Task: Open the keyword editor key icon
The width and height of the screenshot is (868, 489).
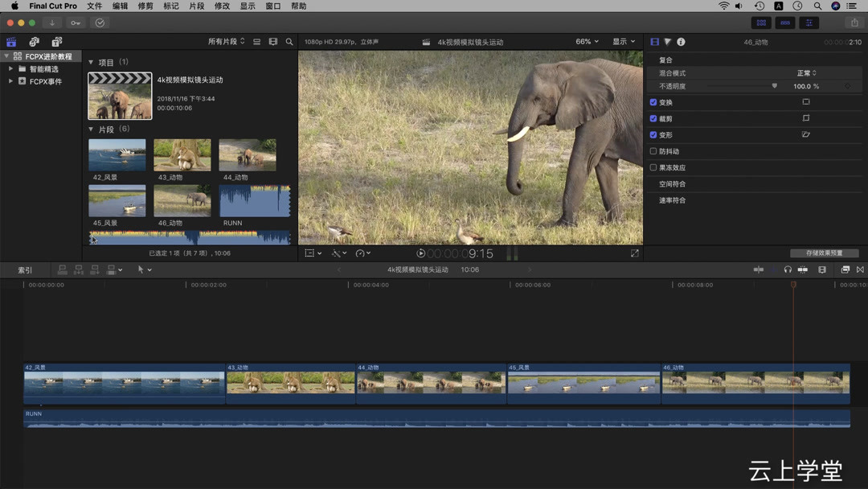Action: coord(76,23)
